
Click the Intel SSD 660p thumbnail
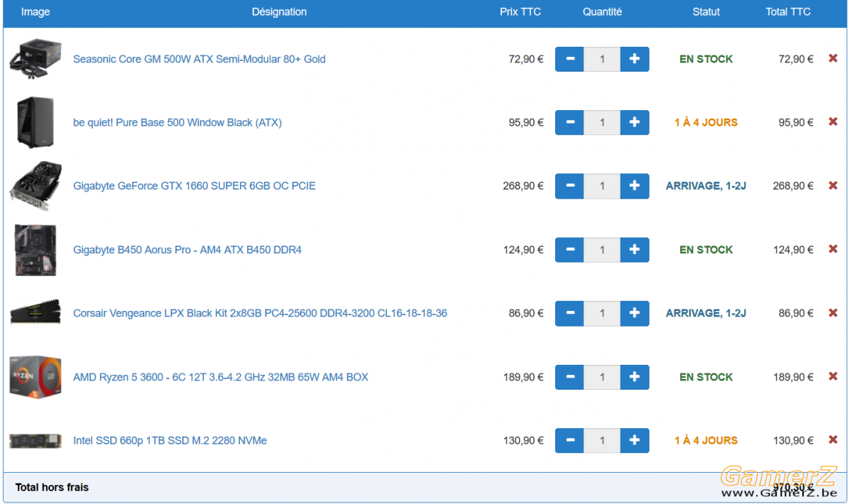[x=35, y=441]
